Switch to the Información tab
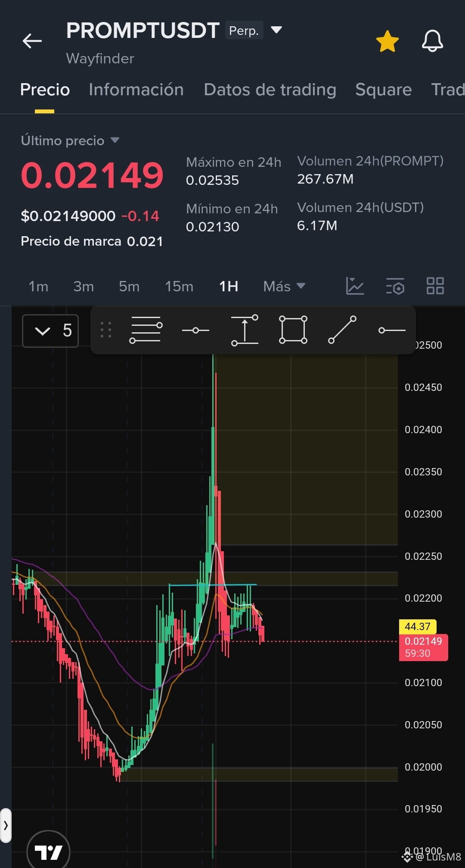Image resolution: width=465 pixels, height=868 pixels. 136,90
